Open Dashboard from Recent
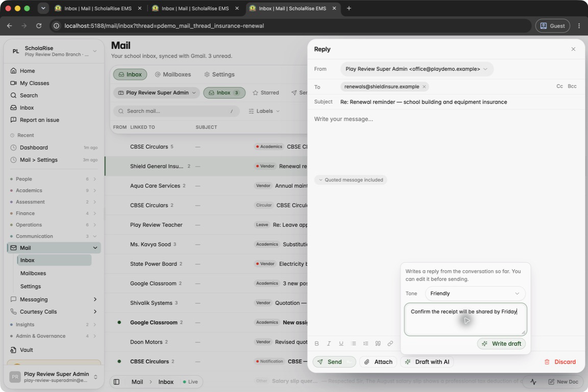The width and height of the screenshot is (588, 392). [x=54, y=148]
